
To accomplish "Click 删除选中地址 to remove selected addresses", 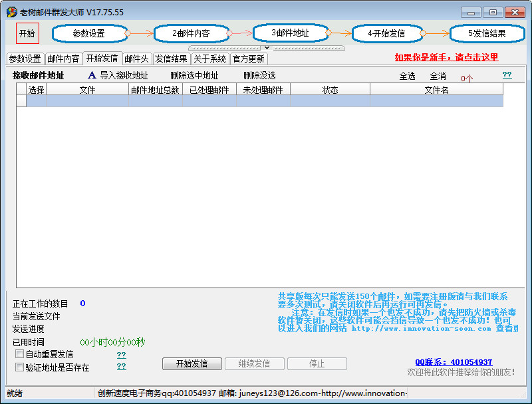I will [194, 75].
